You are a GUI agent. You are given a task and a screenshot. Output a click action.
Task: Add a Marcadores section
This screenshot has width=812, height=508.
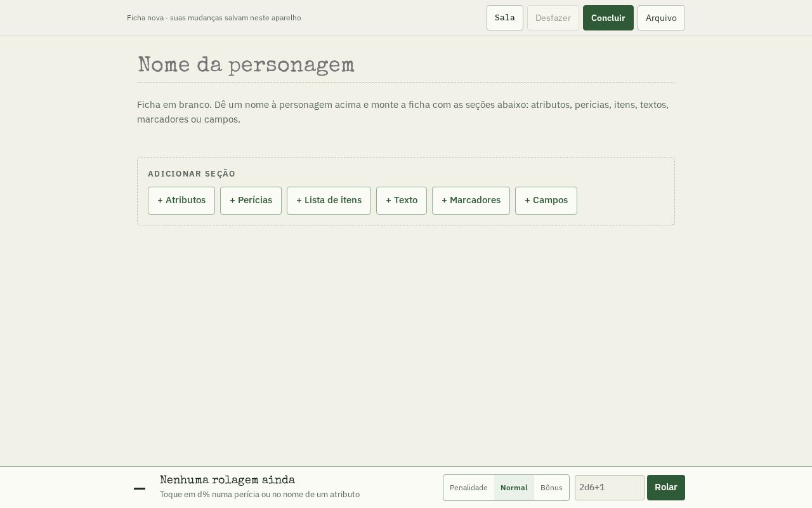(x=471, y=201)
